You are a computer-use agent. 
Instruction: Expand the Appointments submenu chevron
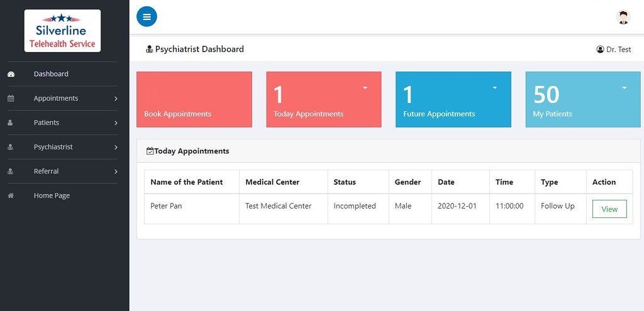pyautogui.click(x=116, y=99)
